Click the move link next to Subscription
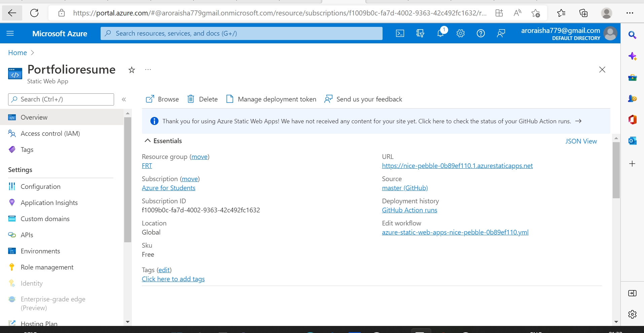This screenshot has width=644, height=333. pos(190,179)
